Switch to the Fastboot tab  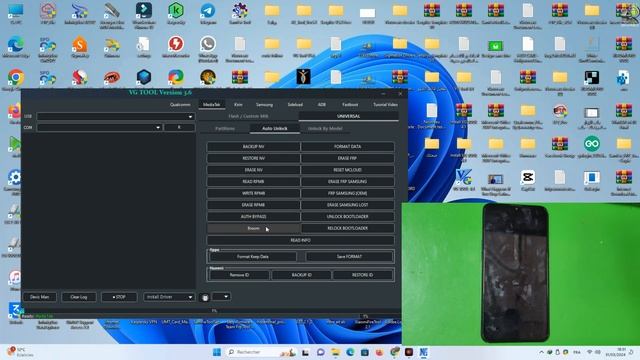pyautogui.click(x=350, y=104)
